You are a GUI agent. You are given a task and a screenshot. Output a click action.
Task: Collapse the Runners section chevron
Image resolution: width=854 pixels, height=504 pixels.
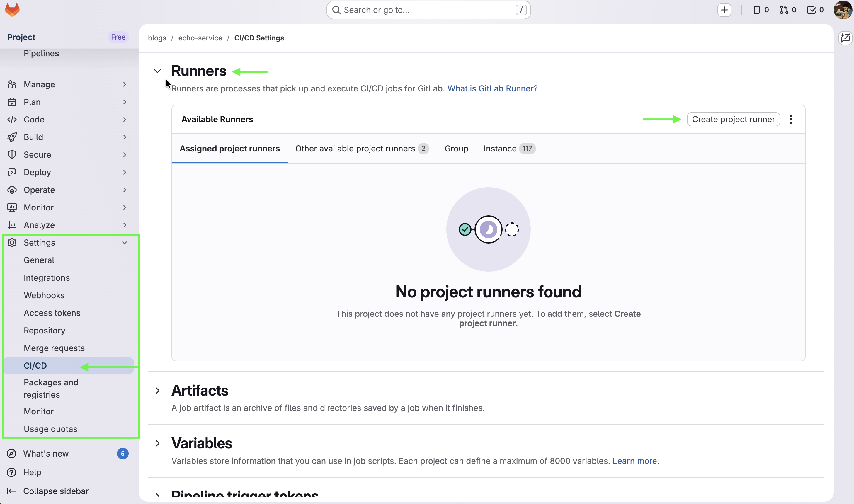click(157, 71)
